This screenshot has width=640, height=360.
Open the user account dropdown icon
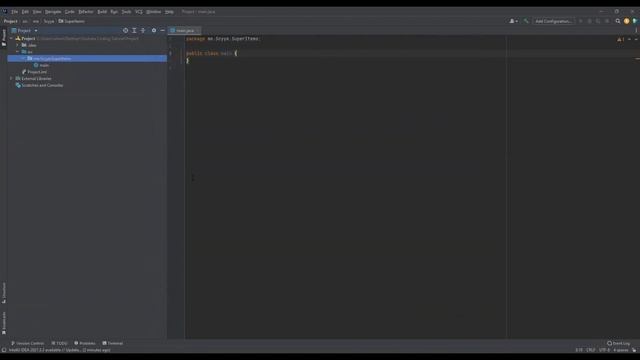[513, 21]
